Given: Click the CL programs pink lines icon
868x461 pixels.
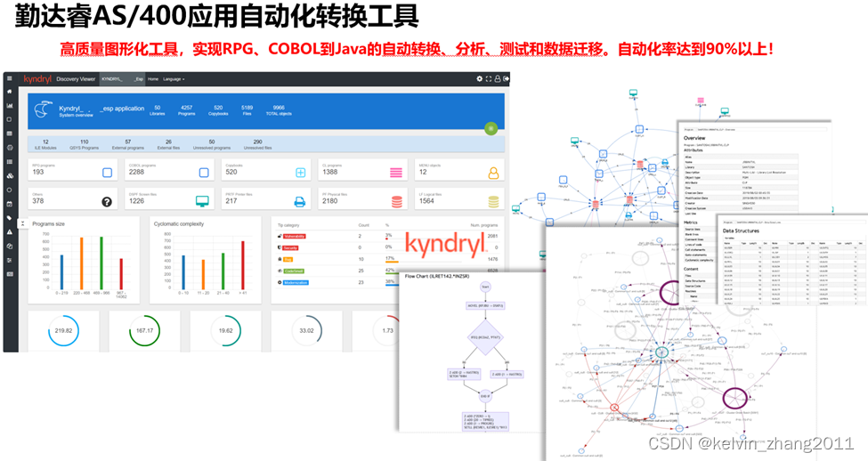Looking at the screenshot, I should tap(396, 173).
